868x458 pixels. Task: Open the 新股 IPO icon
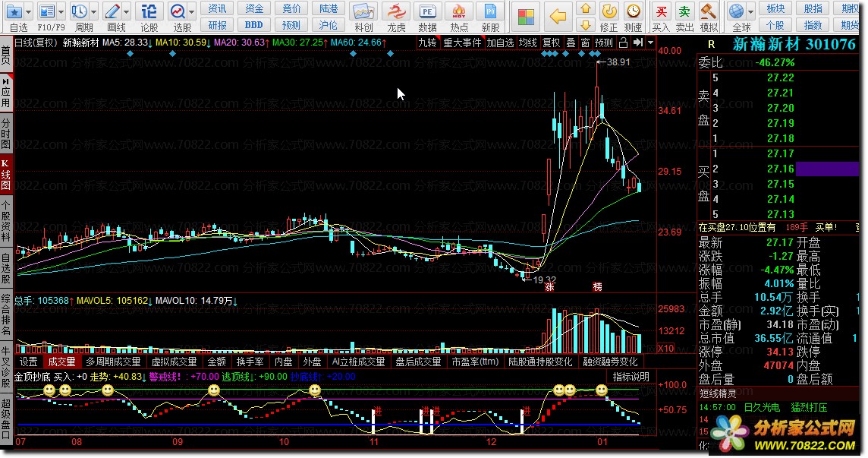pos(490,11)
